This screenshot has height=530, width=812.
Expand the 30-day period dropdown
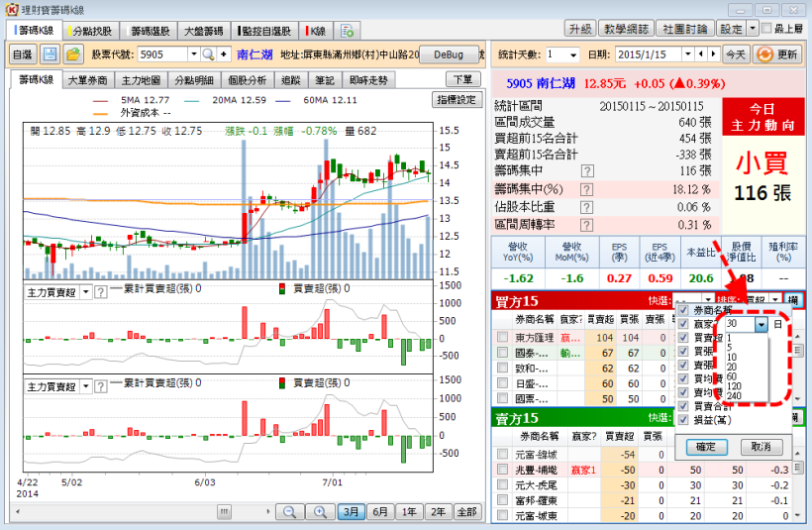tap(761, 324)
